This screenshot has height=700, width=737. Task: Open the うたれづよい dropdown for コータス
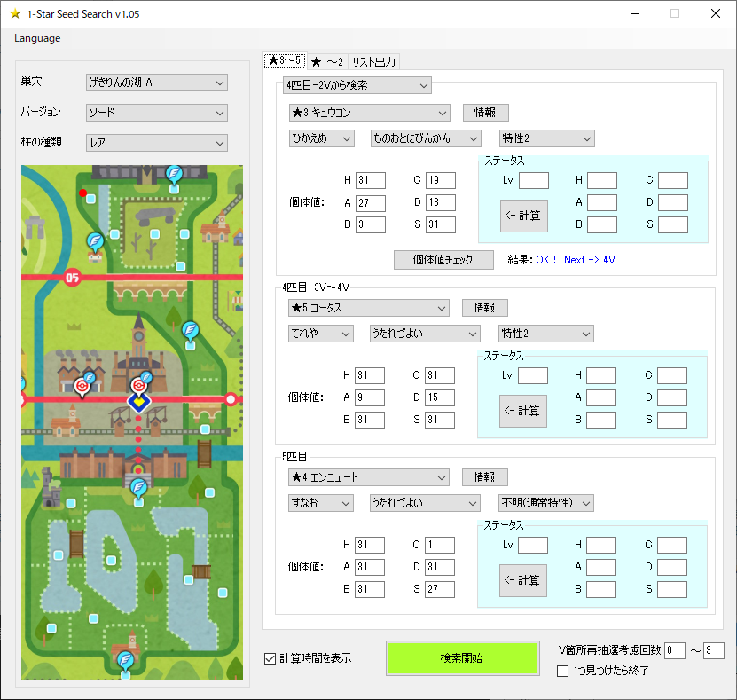(x=425, y=334)
